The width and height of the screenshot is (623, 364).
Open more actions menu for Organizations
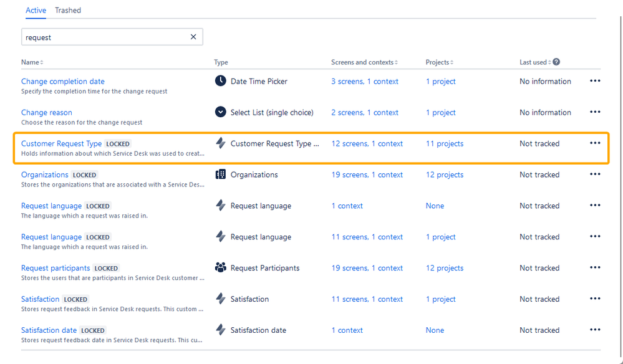click(x=595, y=175)
